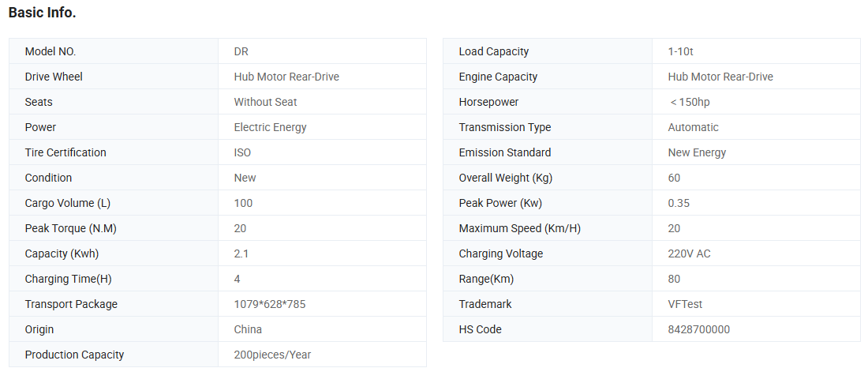Click the New Energy emission standard value

click(x=697, y=152)
